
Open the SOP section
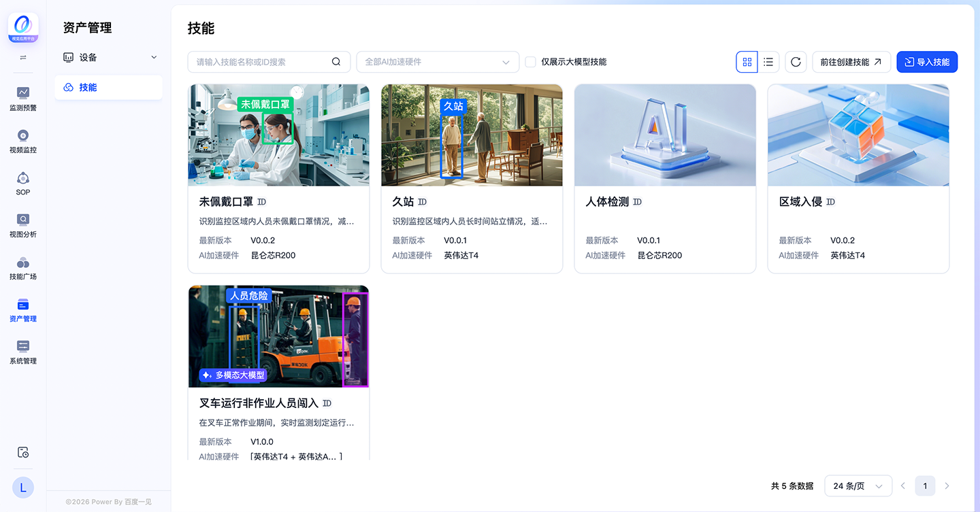click(x=23, y=183)
